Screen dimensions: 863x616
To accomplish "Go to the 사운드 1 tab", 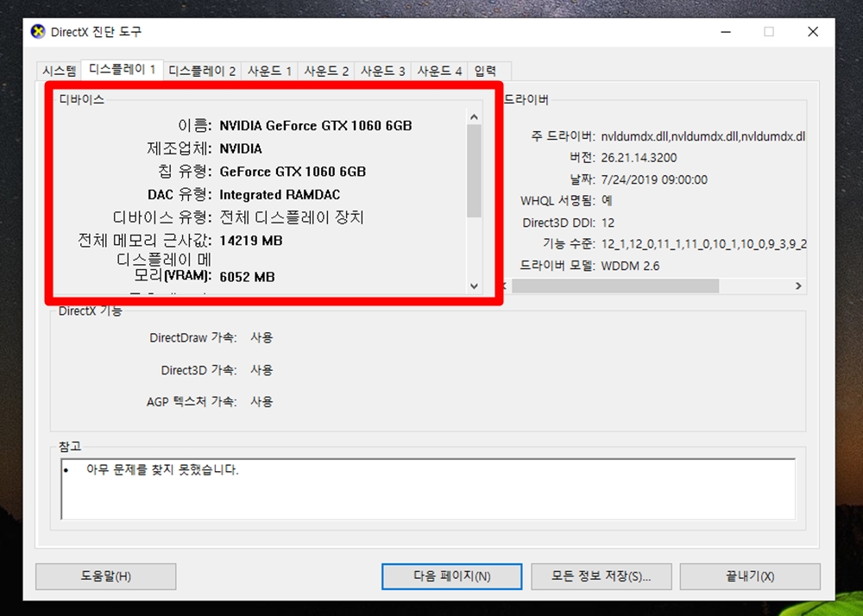I will coord(269,71).
